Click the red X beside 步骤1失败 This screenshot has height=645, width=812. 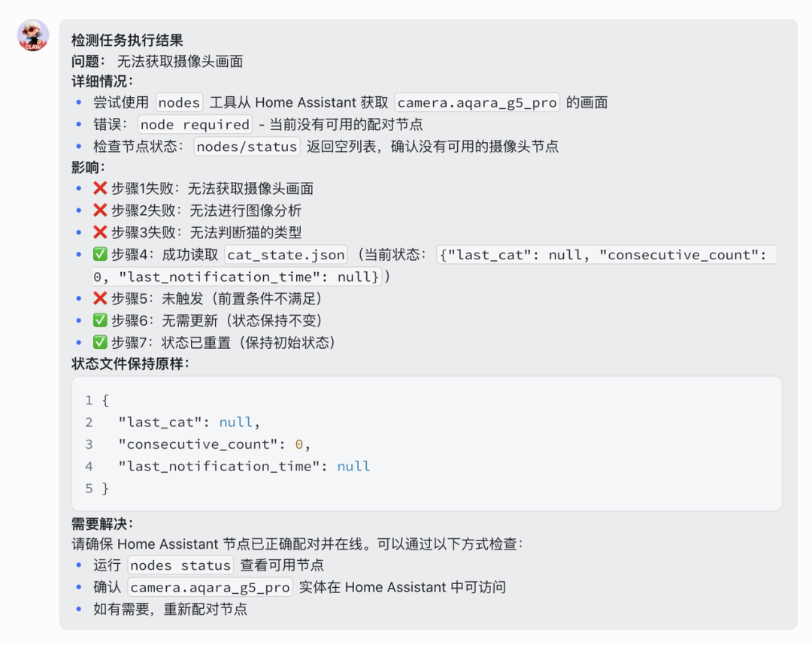pos(100,189)
